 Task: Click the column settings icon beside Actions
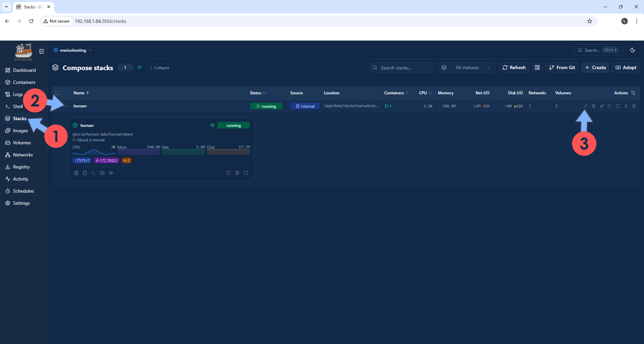(x=633, y=93)
